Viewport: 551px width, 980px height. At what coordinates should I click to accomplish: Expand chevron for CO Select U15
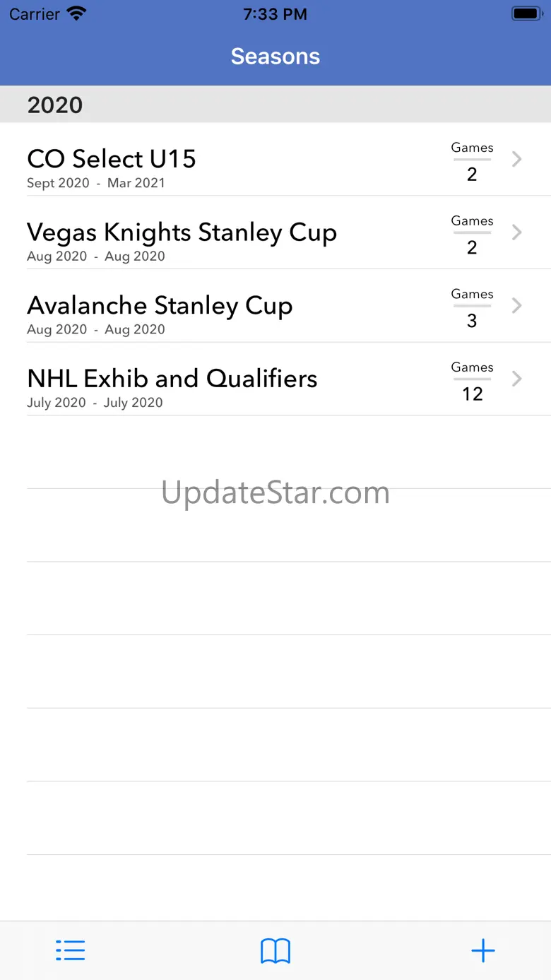(x=517, y=159)
